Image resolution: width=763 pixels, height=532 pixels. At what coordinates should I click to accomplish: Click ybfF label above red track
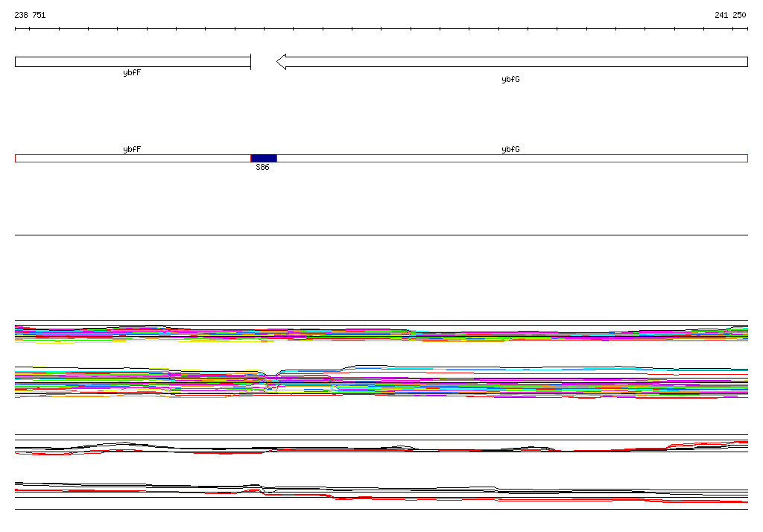coord(132,149)
